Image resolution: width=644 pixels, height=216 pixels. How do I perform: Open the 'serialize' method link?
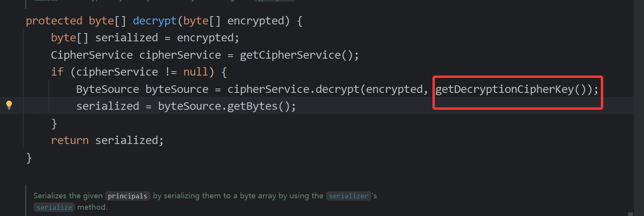54,207
